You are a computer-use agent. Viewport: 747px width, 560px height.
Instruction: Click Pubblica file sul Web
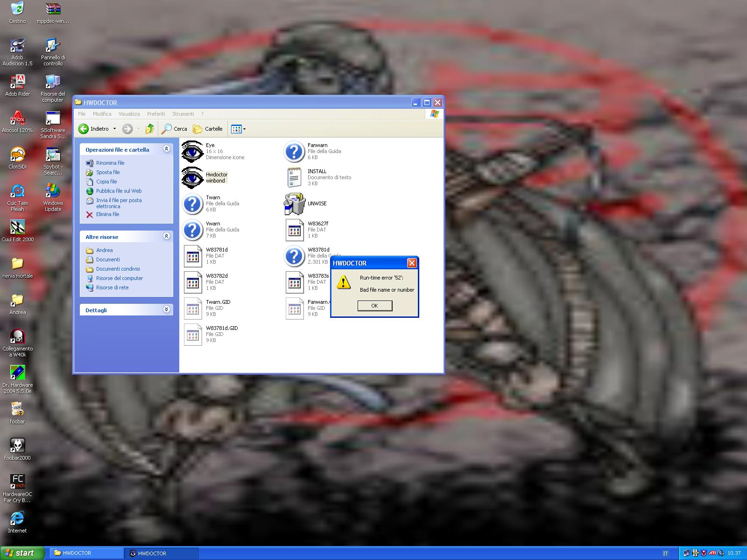119,191
